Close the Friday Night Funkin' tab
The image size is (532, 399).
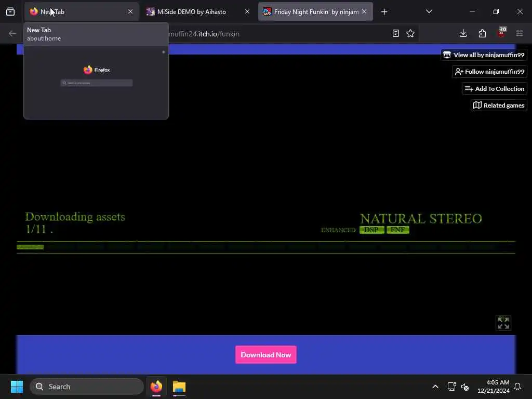364,11
